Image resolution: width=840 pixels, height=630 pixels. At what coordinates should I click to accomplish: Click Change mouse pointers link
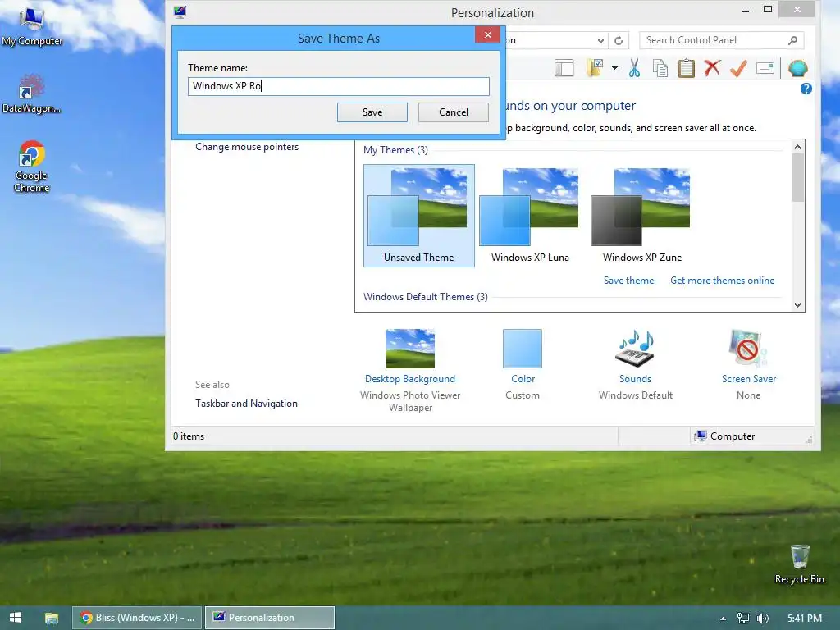click(x=247, y=147)
